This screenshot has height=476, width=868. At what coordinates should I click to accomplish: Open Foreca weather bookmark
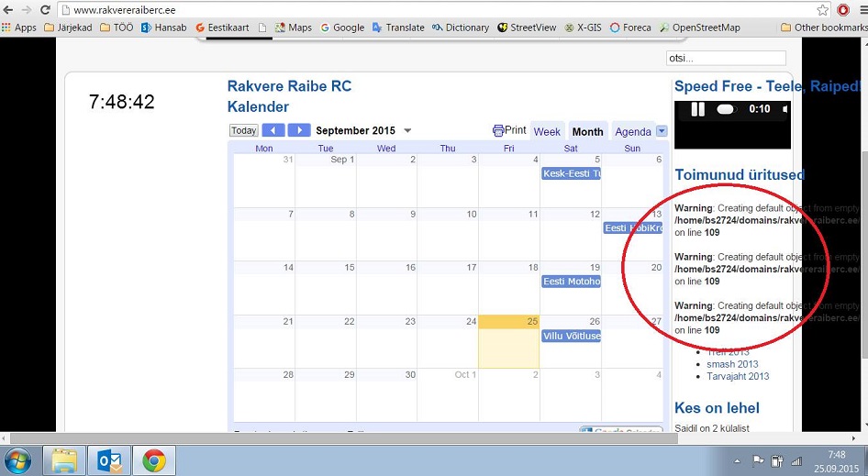tap(630, 28)
